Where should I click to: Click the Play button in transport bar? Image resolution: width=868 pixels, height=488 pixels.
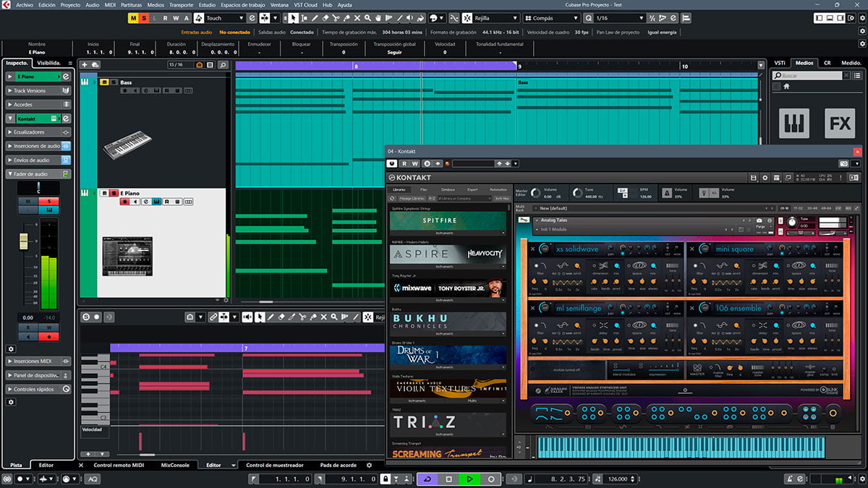click(x=469, y=479)
